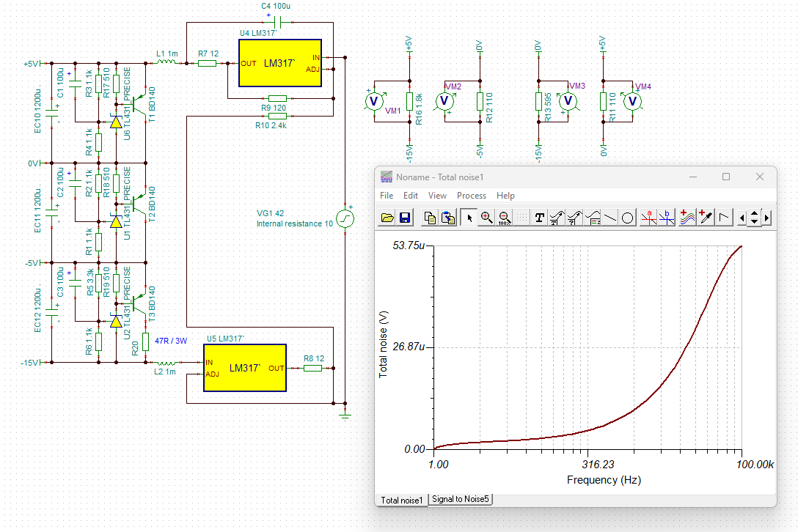Click the Copy icon in the noise window toolbar

(x=430, y=218)
